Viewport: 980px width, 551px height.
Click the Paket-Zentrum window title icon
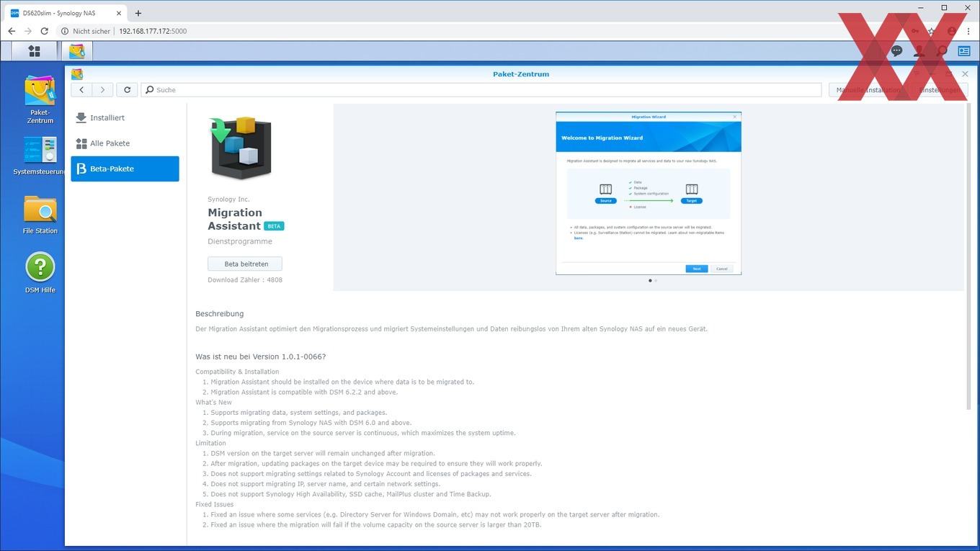77,73
